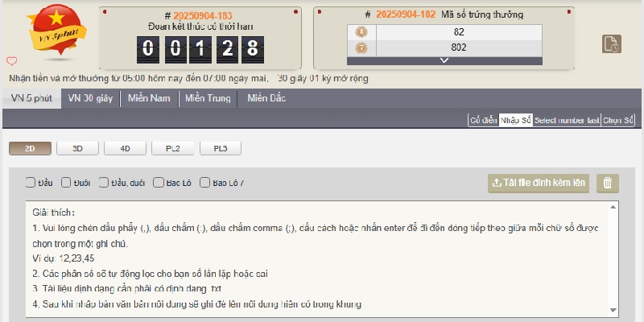Click the trash delete icon button

click(x=608, y=184)
